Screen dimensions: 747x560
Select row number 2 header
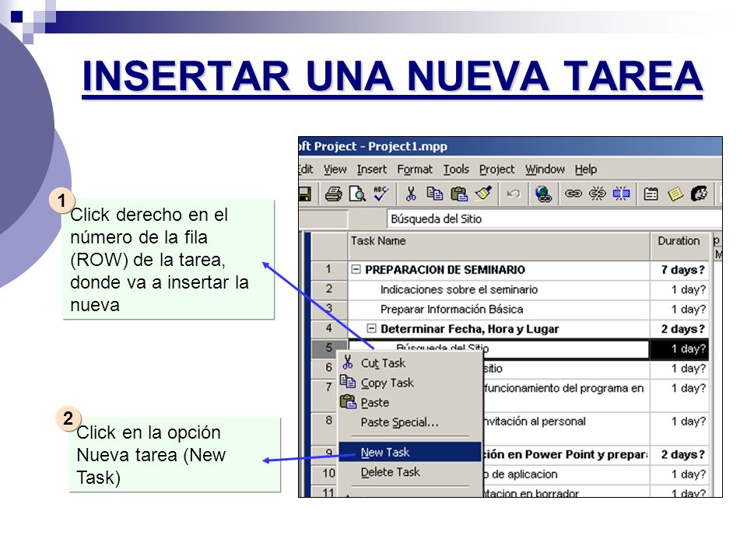tap(329, 289)
